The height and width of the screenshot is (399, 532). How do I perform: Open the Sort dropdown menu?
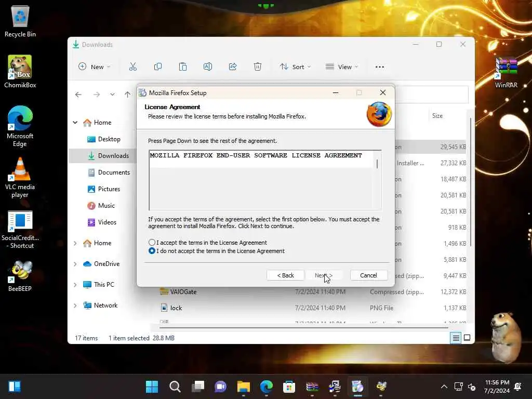pyautogui.click(x=295, y=67)
